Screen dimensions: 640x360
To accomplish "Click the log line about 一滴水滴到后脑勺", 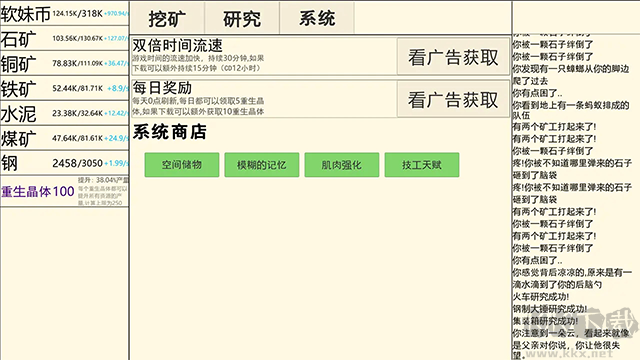I will point(572,278).
